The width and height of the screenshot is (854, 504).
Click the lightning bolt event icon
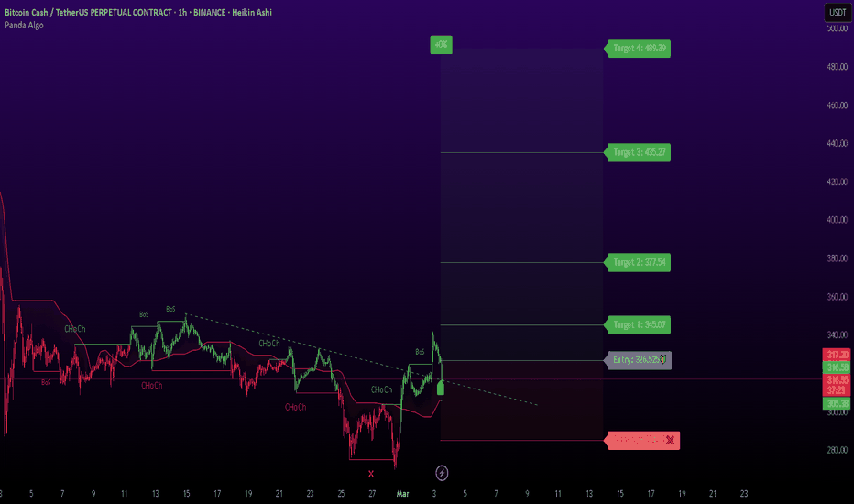point(442,473)
